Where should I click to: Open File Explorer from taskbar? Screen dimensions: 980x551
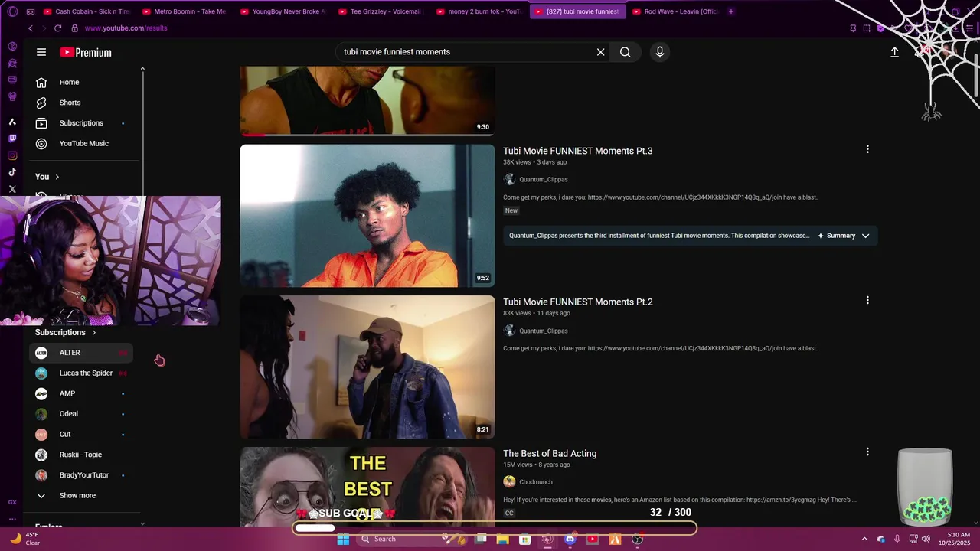coord(502,539)
